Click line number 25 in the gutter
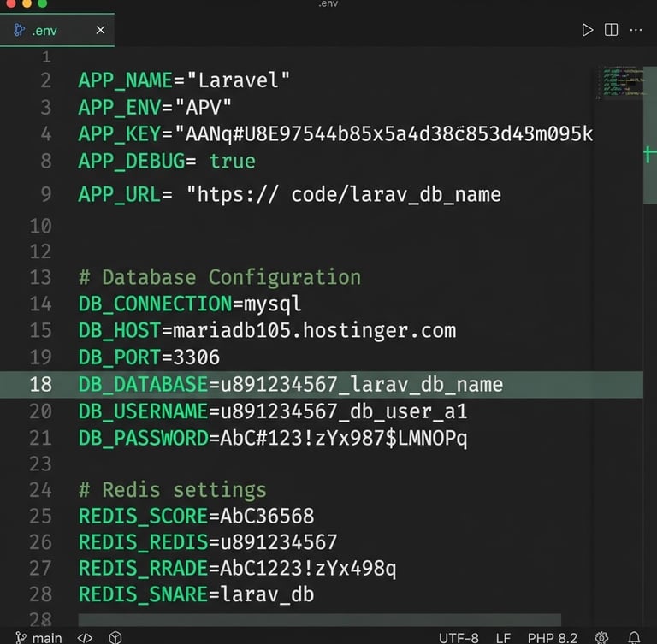 coord(40,516)
